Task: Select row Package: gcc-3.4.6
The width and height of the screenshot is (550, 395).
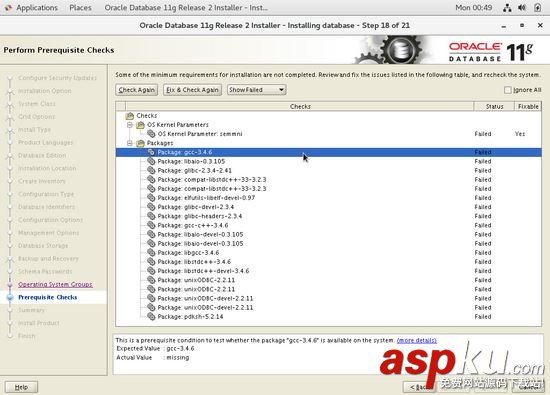Action: coord(328,152)
